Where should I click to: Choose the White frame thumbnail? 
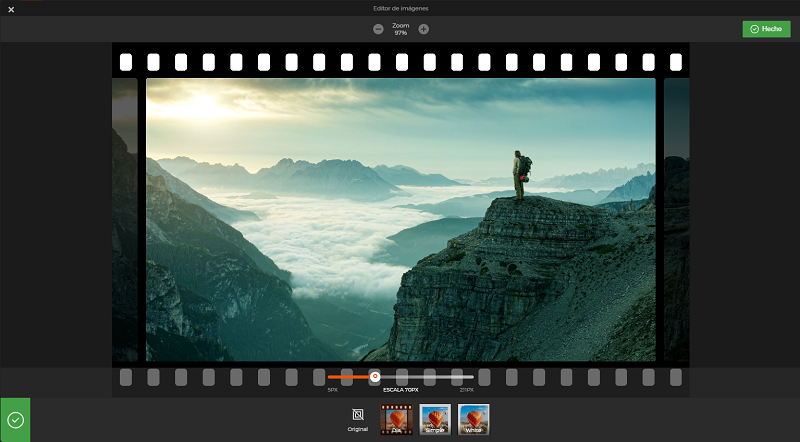click(473, 420)
